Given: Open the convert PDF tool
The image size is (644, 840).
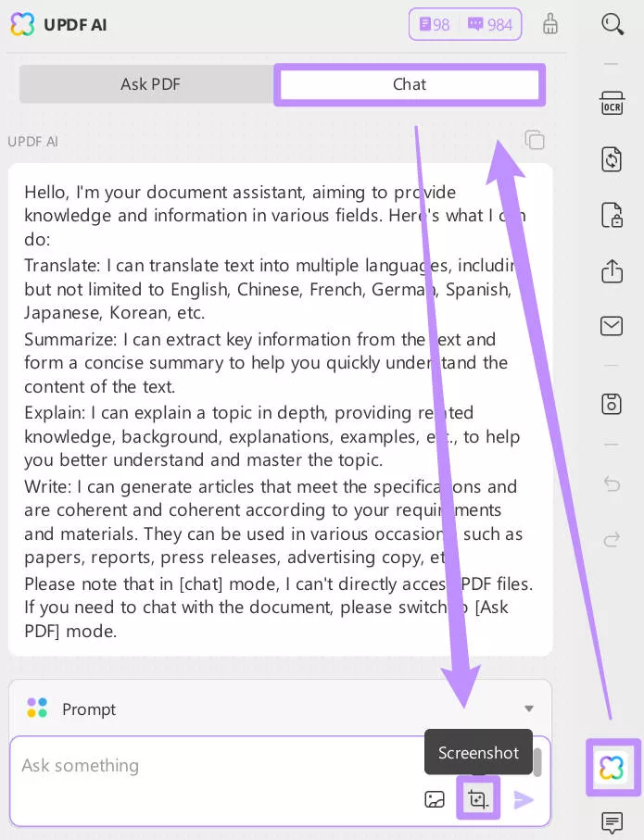Looking at the screenshot, I should [612, 159].
